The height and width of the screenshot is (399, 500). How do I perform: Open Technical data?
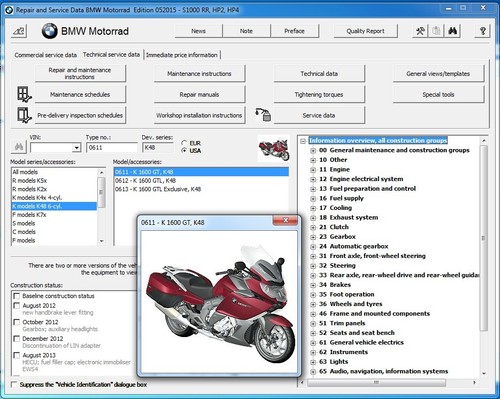coord(319,73)
